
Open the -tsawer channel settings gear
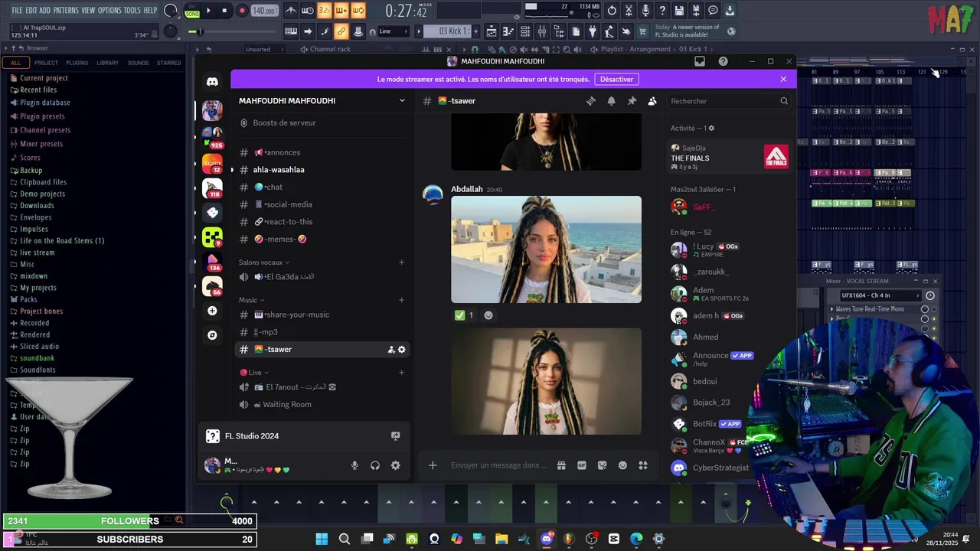click(x=401, y=350)
